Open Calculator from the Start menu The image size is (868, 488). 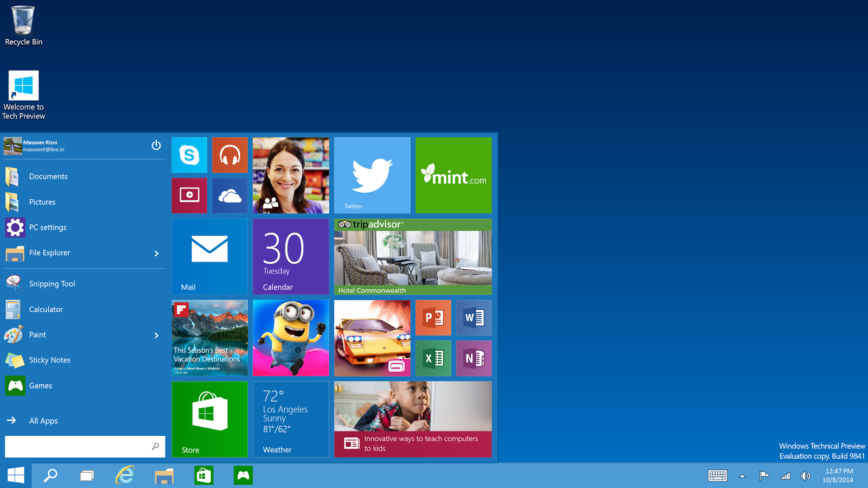click(84, 309)
